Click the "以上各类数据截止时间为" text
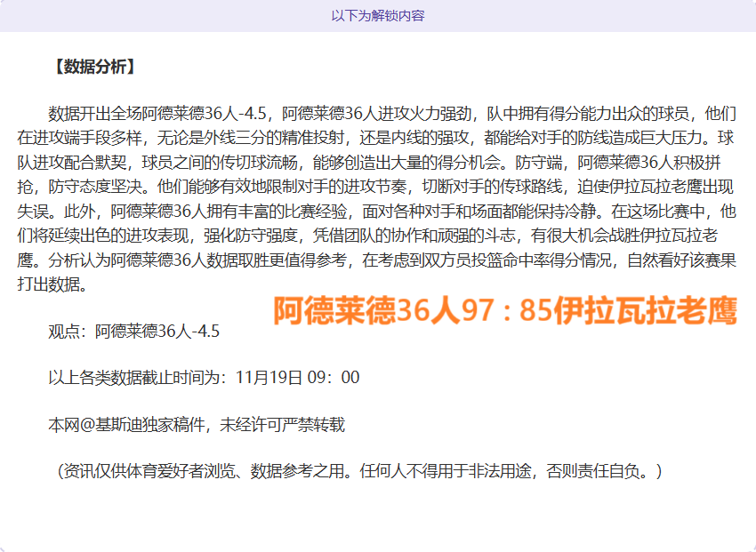 [x=141, y=378]
